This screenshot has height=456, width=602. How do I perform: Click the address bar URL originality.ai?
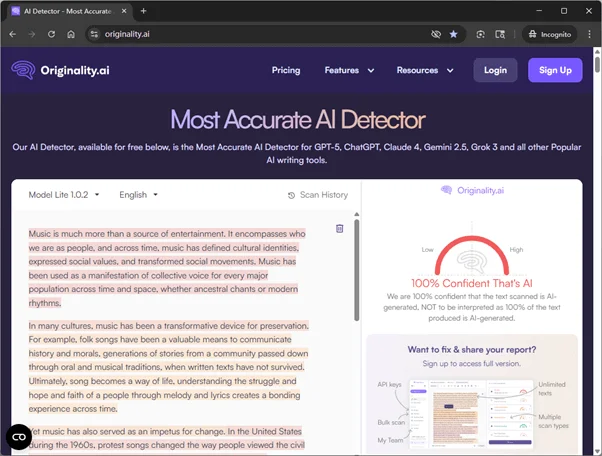coord(127,34)
